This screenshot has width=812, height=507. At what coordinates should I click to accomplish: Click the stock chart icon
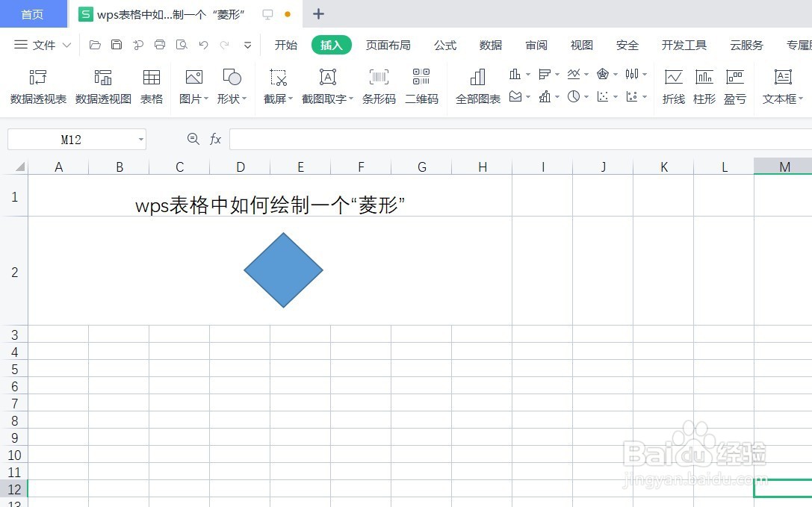632,74
